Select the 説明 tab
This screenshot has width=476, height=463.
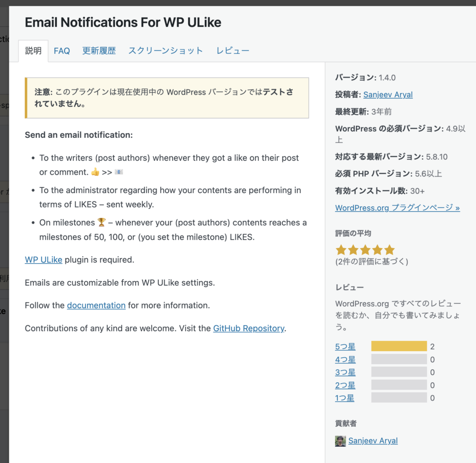coord(33,51)
